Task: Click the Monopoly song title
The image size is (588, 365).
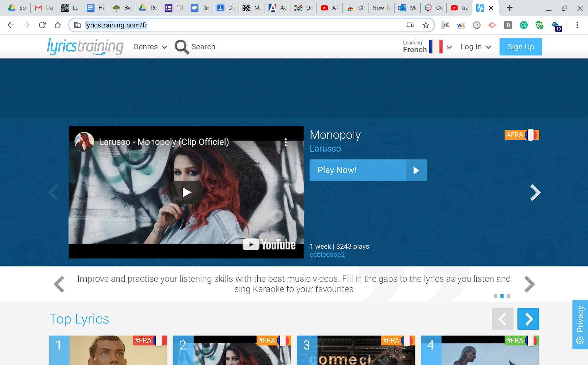Action: (x=335, y=135)
